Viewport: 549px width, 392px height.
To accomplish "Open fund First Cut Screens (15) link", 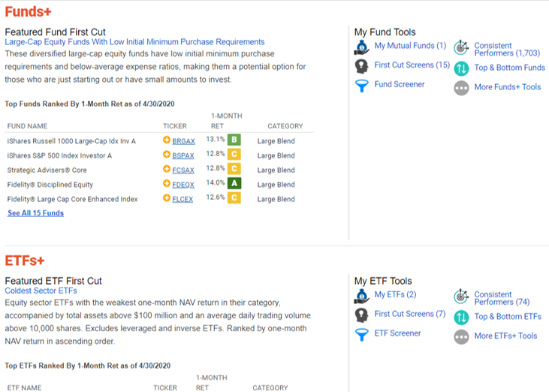I will tap(412, 65).
